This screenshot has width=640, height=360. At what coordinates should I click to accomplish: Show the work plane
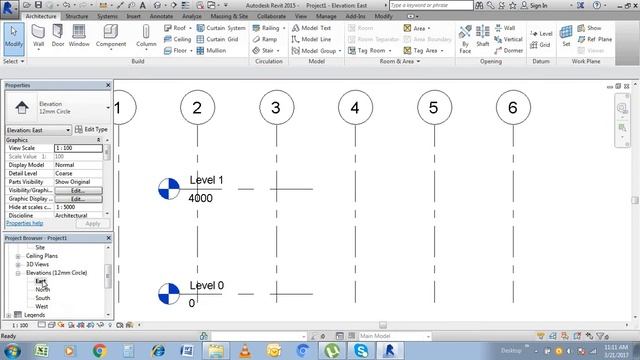pyautogui.click(x=589, y=28)
